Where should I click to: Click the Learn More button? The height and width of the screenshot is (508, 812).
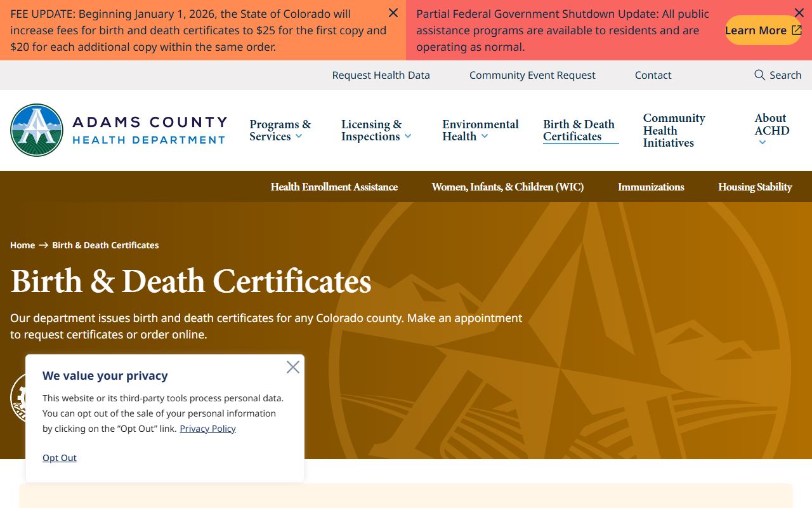pyautogui.click(x=763, y=30)
